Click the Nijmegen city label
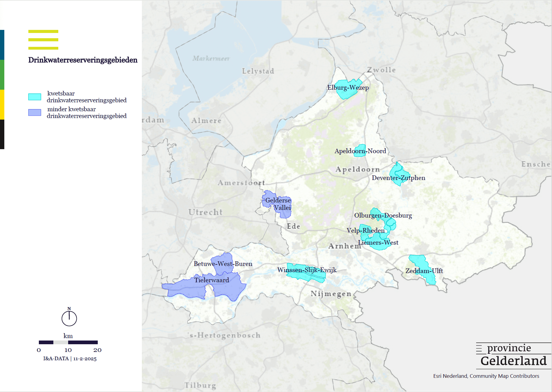Image resolution: width=552 pixels, height=392 pixels. [x=331, y=294]
